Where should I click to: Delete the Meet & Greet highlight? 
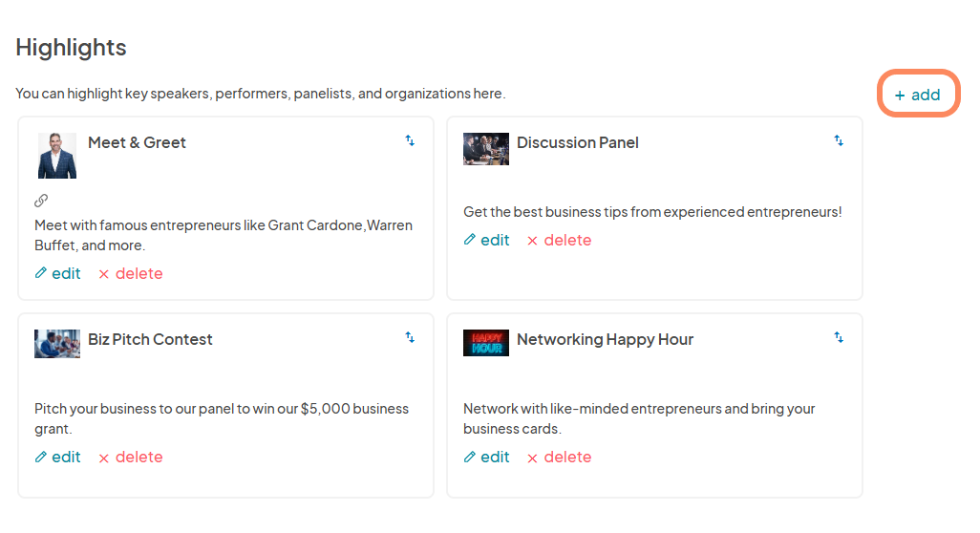[131, 274]
